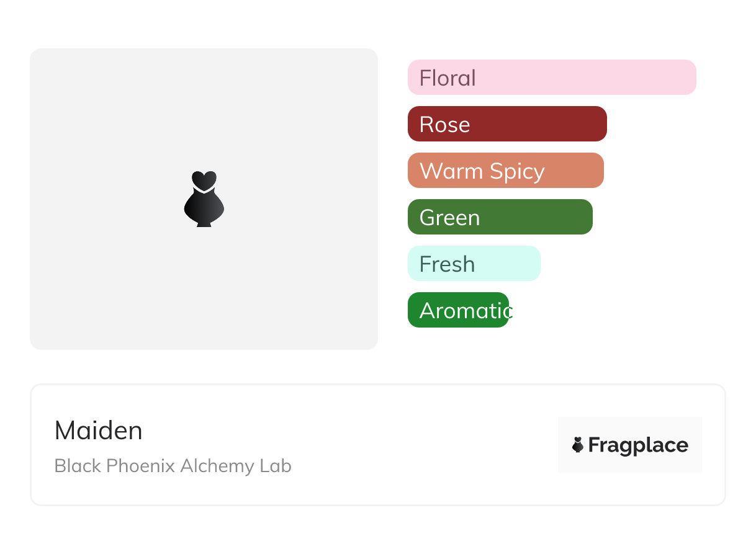
Task: Choose the Warm Spicy accord bar
Action: point(505,171)
